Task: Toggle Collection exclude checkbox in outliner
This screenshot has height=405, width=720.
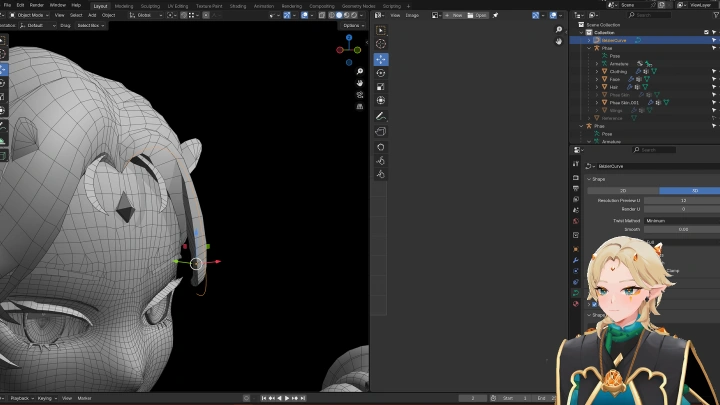Action: 707,32
